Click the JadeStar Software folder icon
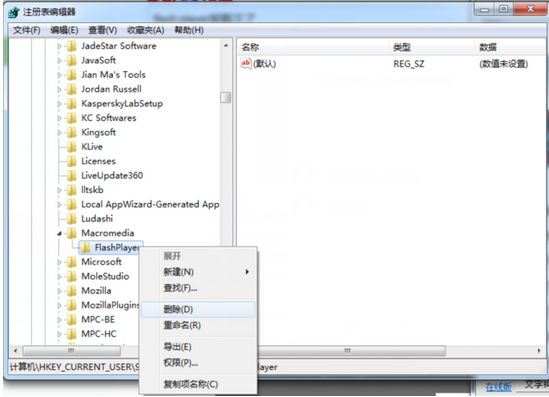The width and height of the screenshot is (549, 397). point(71,46)
